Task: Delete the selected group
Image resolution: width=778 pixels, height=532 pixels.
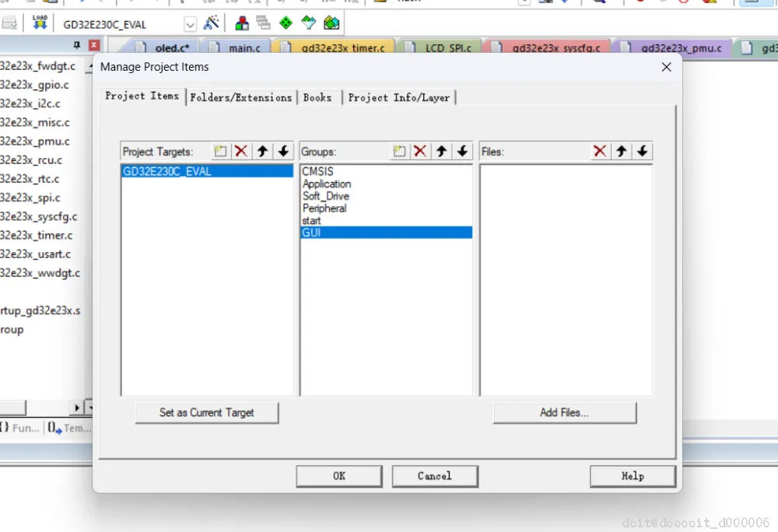Action: 420,151
